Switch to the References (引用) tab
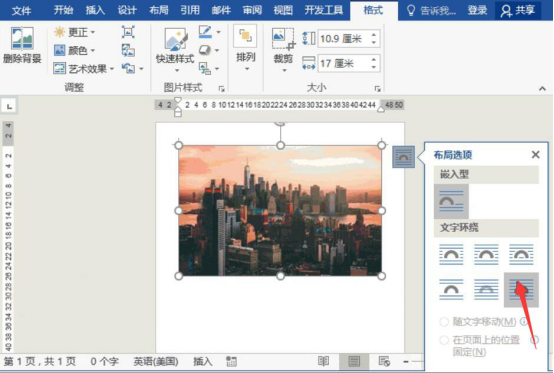The height and width of the screenshot is (373, 554). coord(190,10)
